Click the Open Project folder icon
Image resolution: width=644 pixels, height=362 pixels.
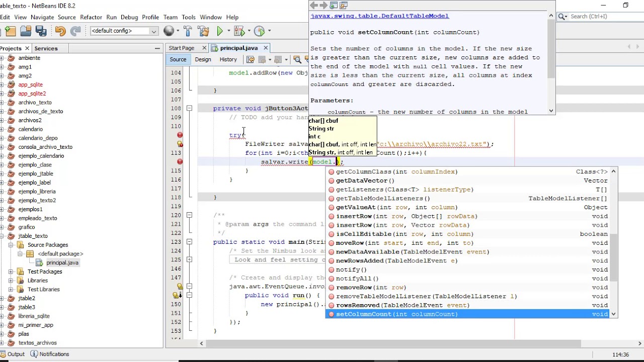[x=26, y=31]
